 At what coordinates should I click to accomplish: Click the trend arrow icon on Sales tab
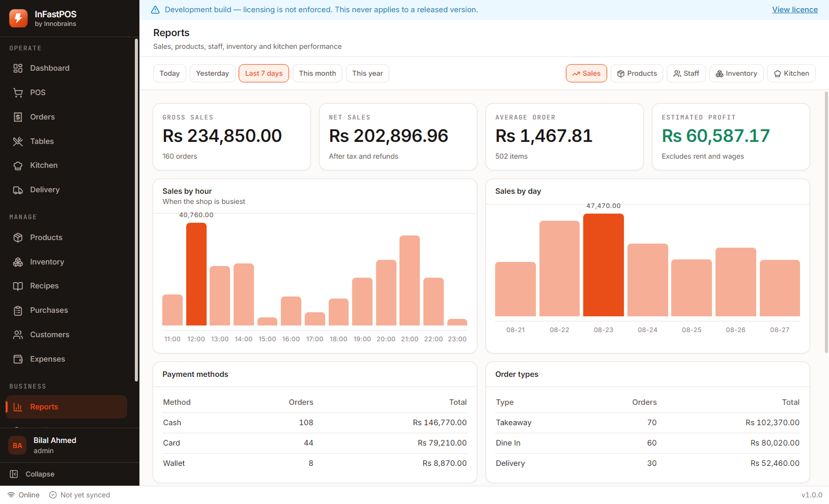point(576,74)
